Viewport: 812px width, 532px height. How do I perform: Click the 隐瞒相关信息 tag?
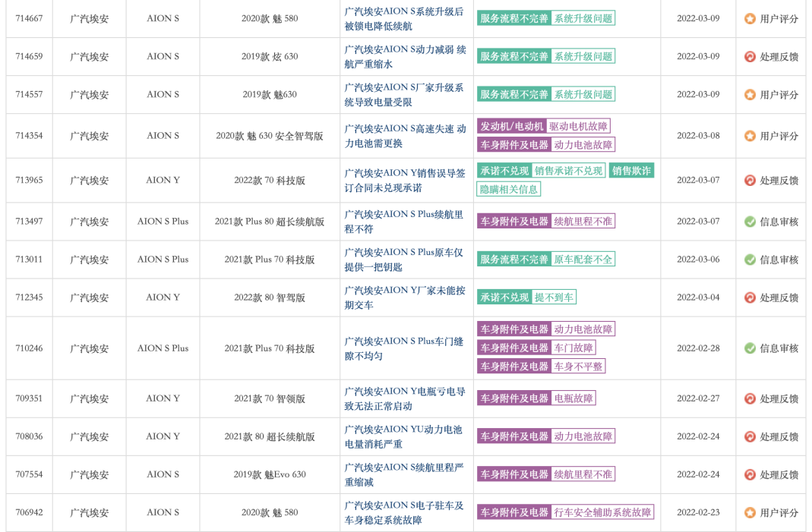(508, 190)
